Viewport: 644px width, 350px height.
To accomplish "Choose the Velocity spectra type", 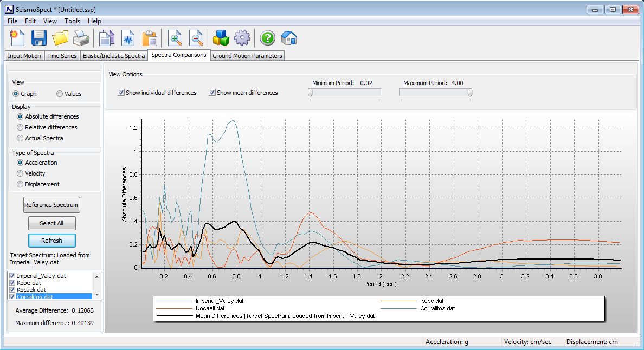I will pyautogui.click(x=20, y=173).
